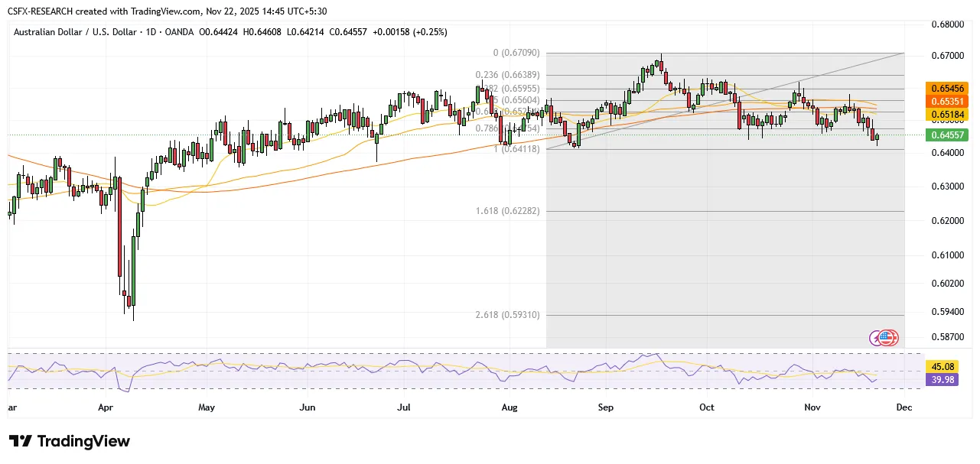Click the purple RSI value 39.98 label
Viewport: 980px width, 464px height.
click(940, 379)
